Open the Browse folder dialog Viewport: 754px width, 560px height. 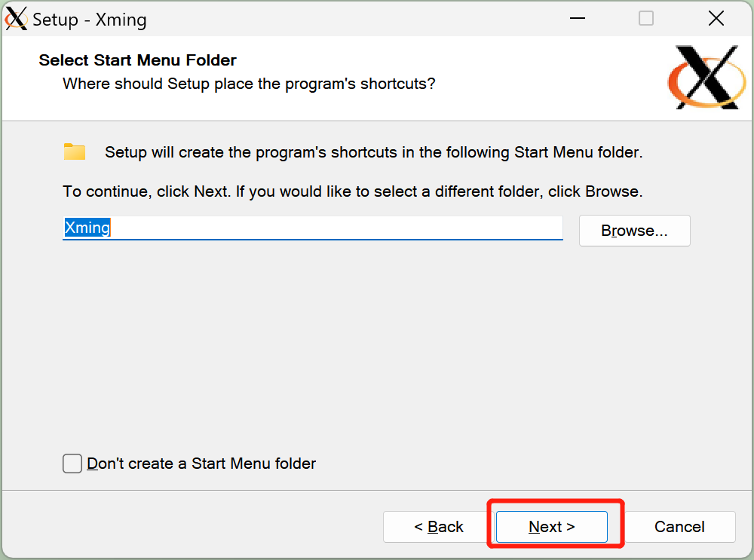tap(634, 231)
